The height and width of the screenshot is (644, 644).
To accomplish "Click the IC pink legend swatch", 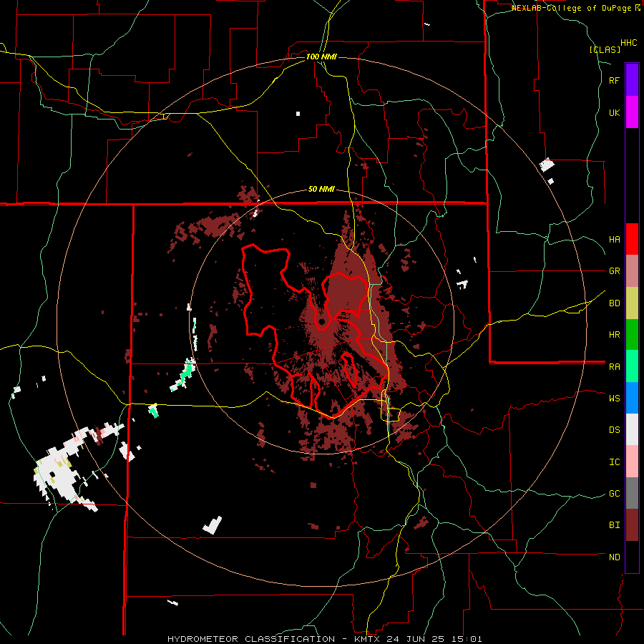I will [632, 462].
